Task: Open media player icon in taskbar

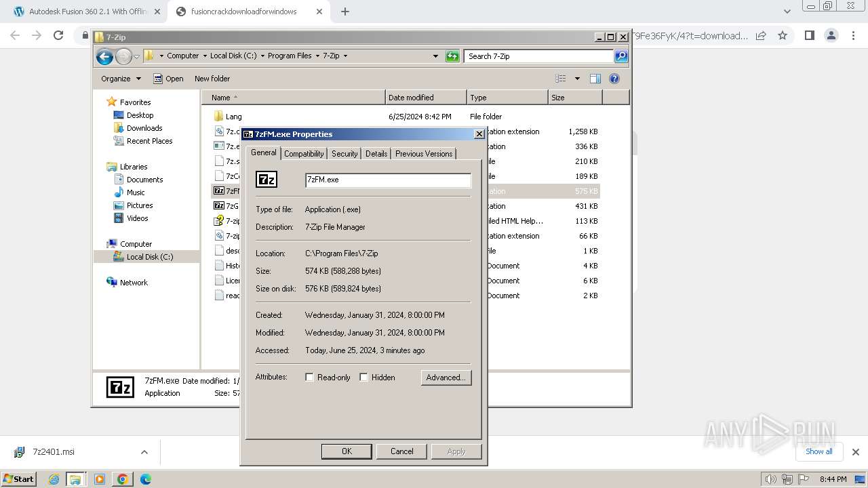Action: 100,479
